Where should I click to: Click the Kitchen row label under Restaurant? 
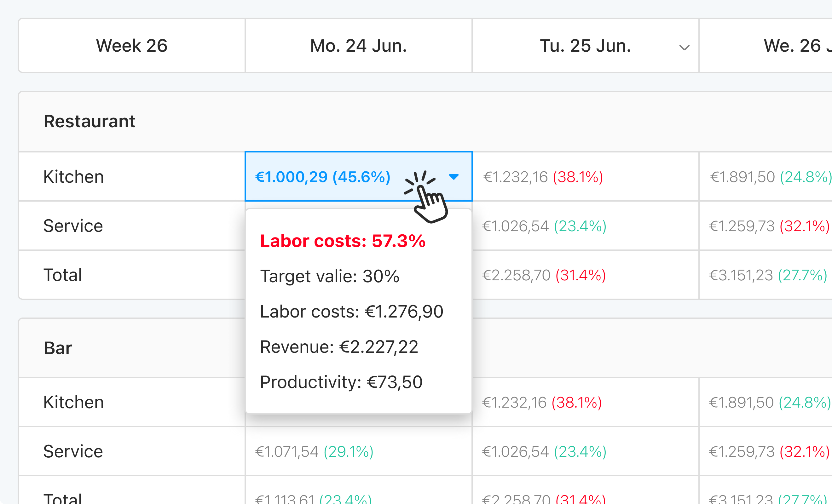[73, 176]
